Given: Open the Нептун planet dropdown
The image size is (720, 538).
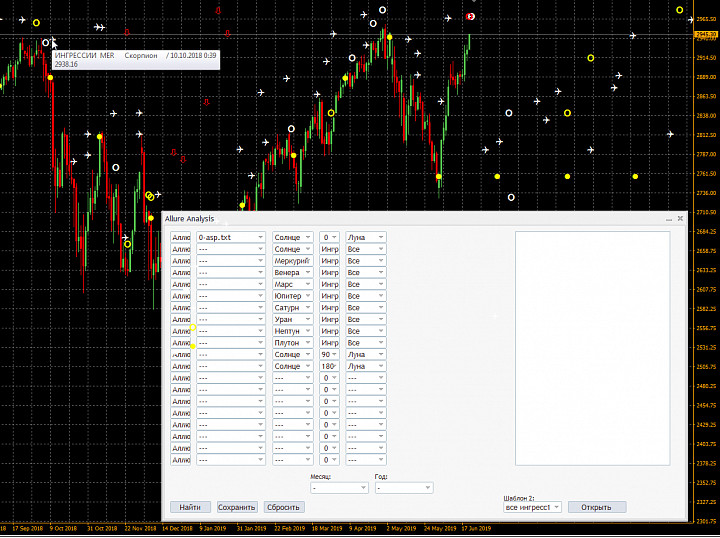Looking at the screenshot, I should click(292, 331).
